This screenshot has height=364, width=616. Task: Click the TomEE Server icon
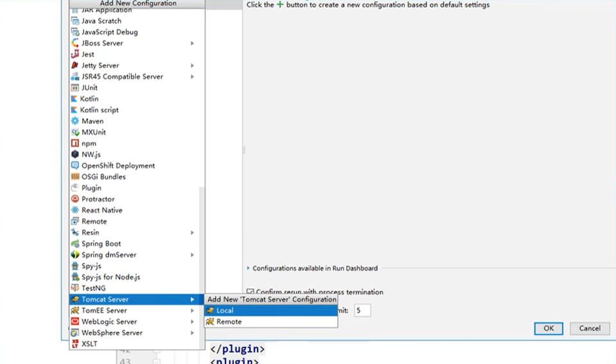[75, 310]
